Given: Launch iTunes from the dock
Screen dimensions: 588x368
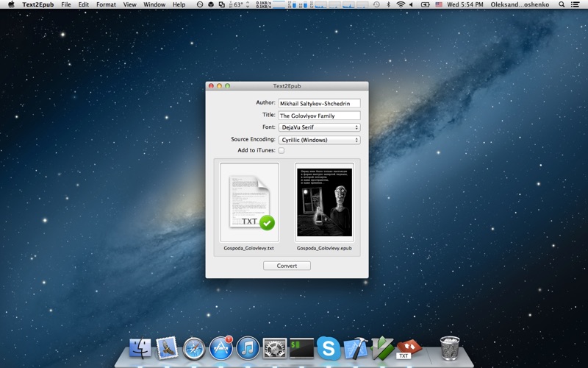Looking at the screenshot, I should 248,348.
